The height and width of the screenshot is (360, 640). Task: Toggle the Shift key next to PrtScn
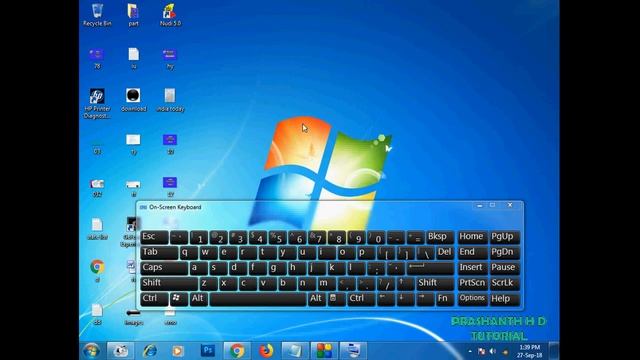(435, 283)
